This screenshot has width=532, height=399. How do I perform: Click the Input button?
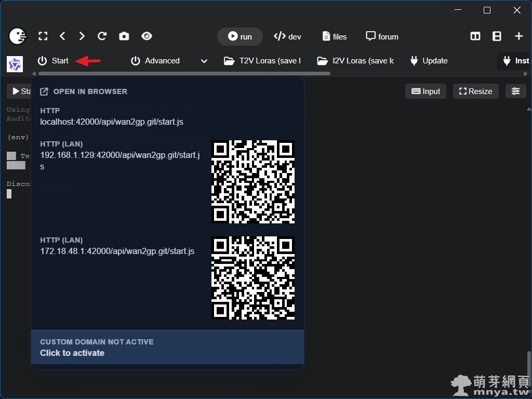(425, 91)
